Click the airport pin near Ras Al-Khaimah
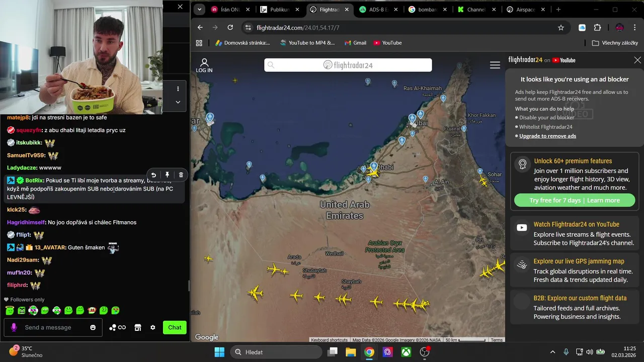Screen dimensions: 644x362 click(x=443, y=99)
